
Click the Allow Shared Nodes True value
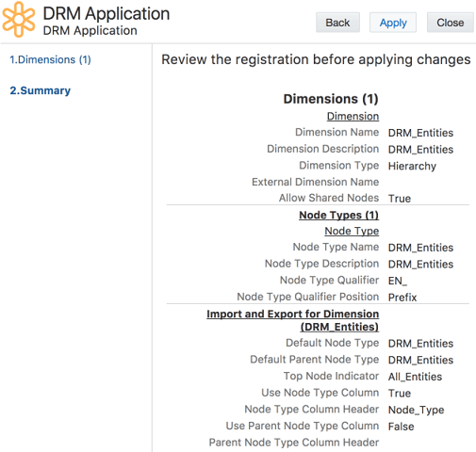pyautogui.click(x=400, y=199)
